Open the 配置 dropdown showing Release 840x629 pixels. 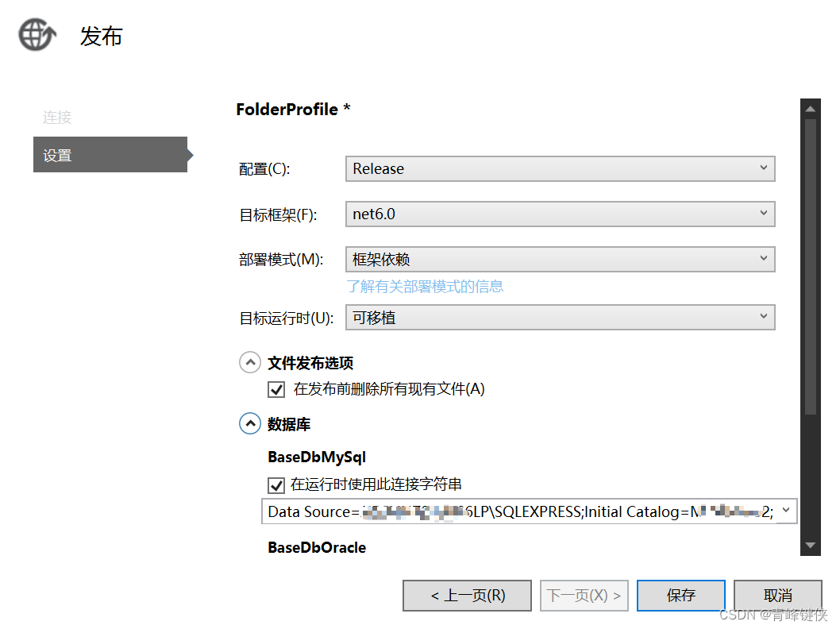coord(765,168)
